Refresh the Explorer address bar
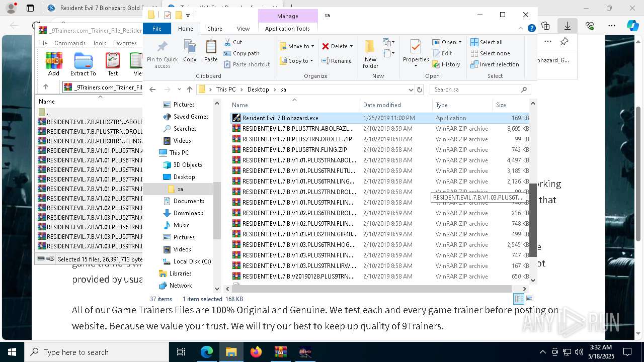Viewport: 644px width, 362px height. [420, 89]
